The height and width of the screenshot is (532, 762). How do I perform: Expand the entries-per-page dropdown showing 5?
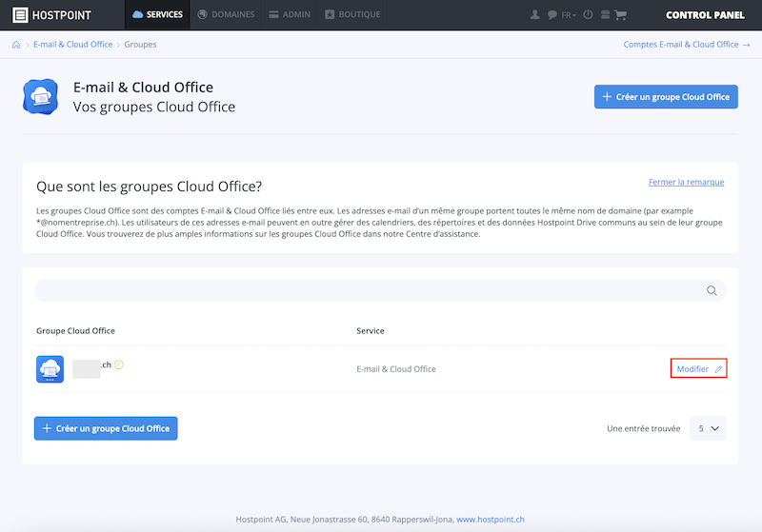tap(708, 428)
